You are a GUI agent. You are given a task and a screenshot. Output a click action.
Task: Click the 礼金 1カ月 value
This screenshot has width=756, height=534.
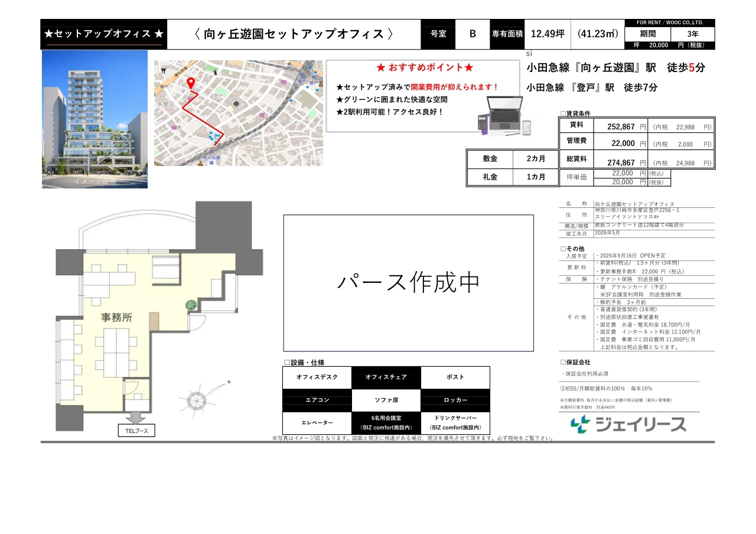pyautogui.click(x=536, y=177)
